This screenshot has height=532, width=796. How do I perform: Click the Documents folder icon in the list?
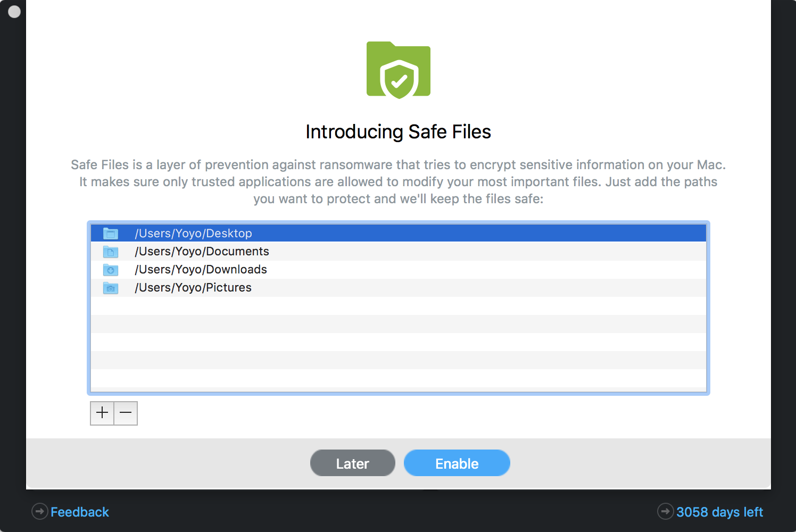(111, 251)
